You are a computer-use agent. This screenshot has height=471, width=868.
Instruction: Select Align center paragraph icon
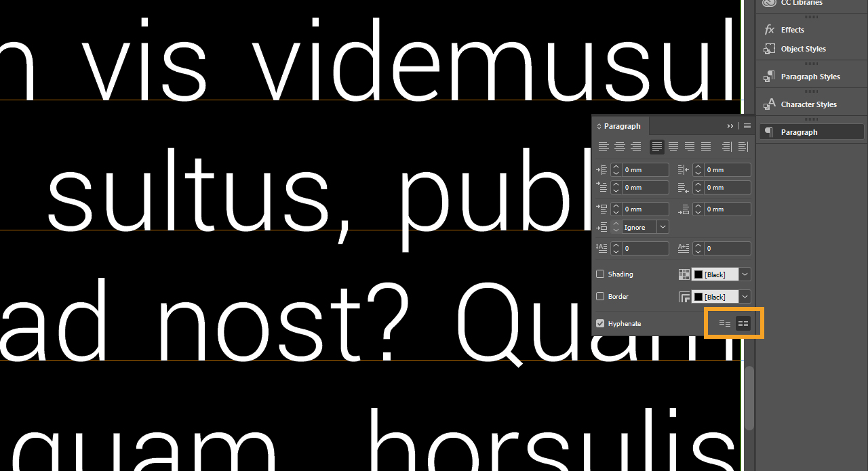tap(620, 146)
